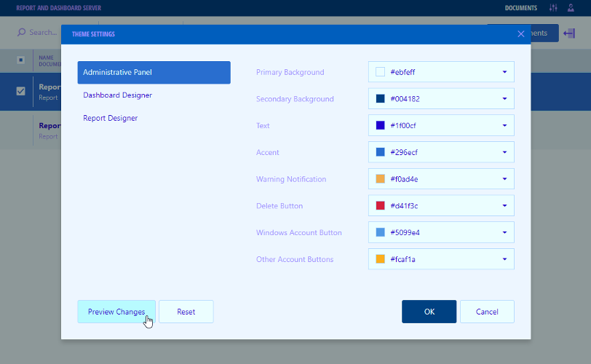Open the Documents menu in top bar
The width and height of the screenshot is (591, 364).
pyautogui.click(x=521, y=8)
